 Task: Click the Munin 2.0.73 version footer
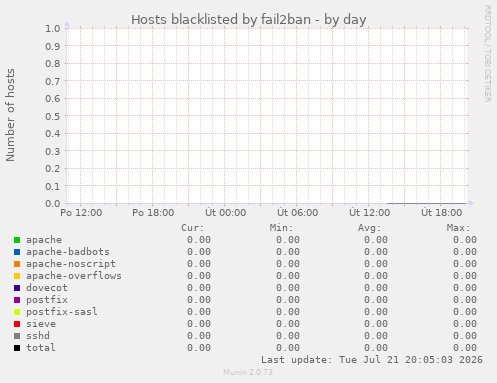coord(248,372)
